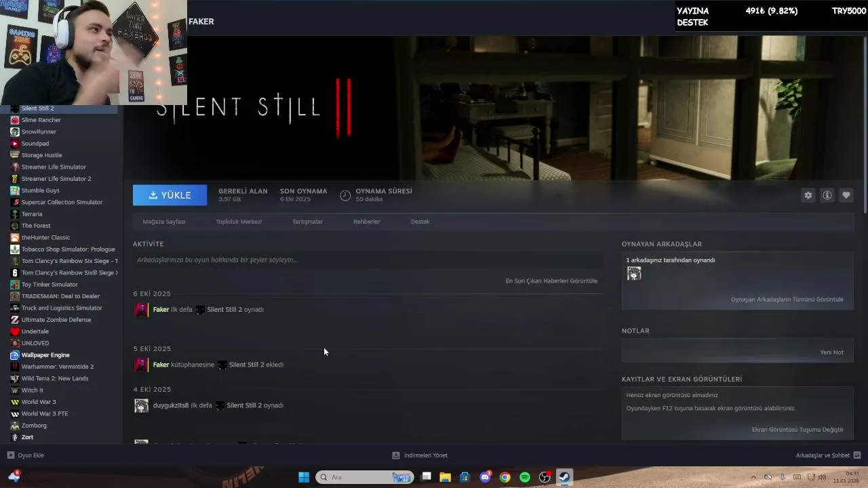This screenshot has width=868, height=488.
Task: Open File Explorer from taskbar
Action: pyautogui.click(x=445, y=477)
